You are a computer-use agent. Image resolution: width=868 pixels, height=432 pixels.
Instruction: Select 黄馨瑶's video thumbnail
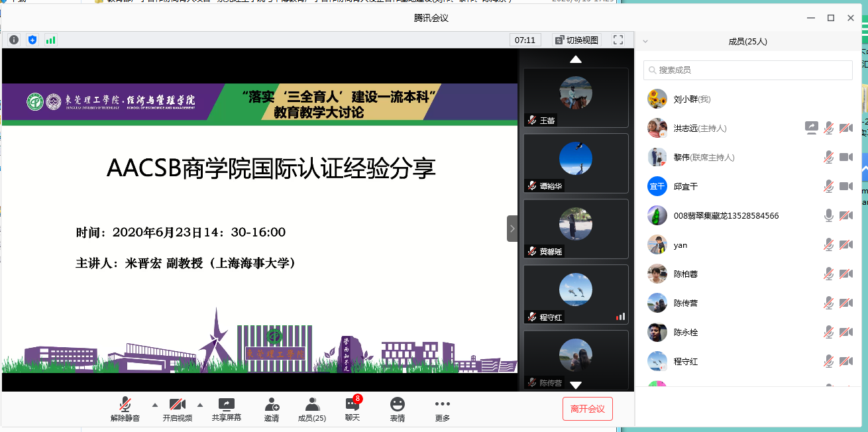[576, 229]
